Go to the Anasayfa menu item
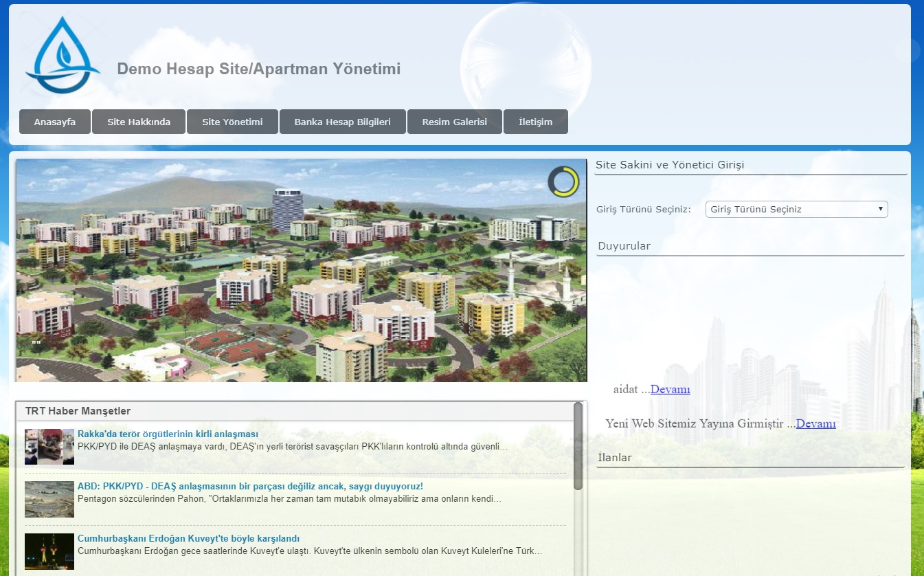This screenshot has width=924, height=576. [55, 122]
